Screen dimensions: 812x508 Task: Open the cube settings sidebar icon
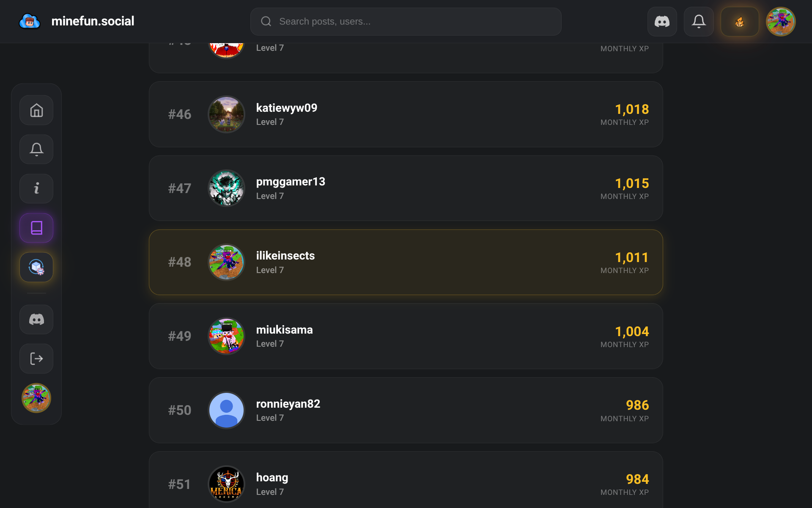[36, 267]
